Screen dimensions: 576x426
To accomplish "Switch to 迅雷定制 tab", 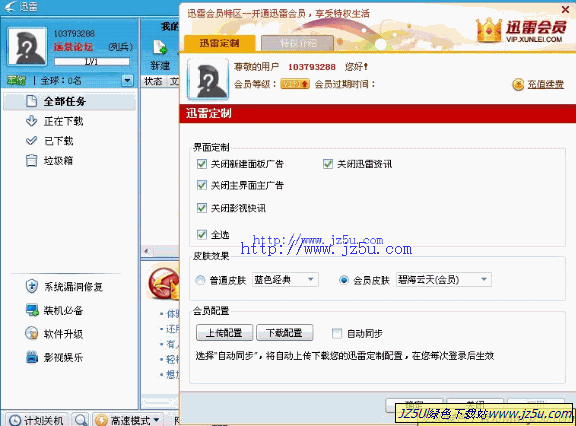I will [219, 43].
